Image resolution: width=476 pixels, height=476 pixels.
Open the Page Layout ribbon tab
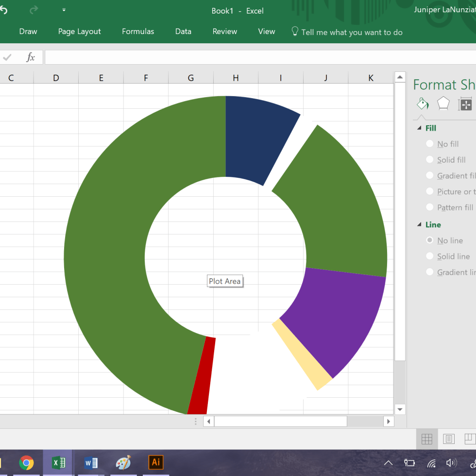click(79, 32)
